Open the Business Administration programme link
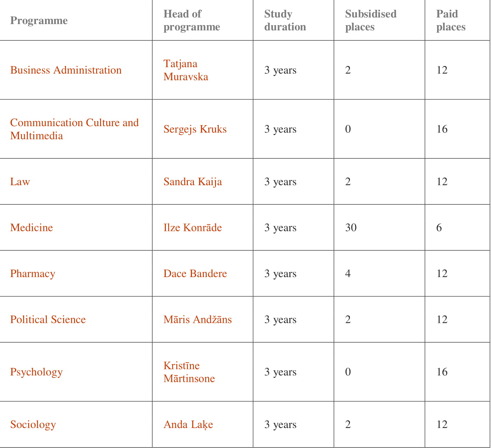 (66, 70)
